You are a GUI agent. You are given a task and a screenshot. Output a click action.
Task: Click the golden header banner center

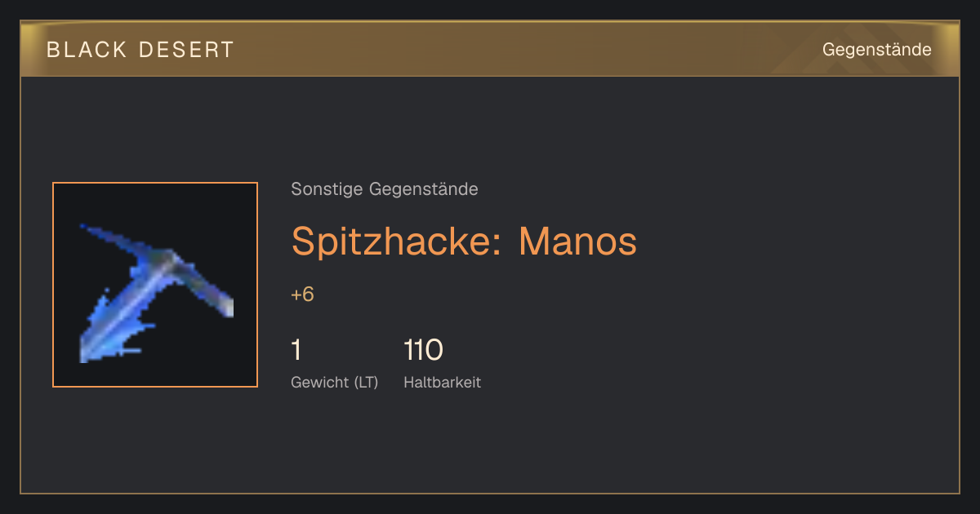click(x=490, y=49)
